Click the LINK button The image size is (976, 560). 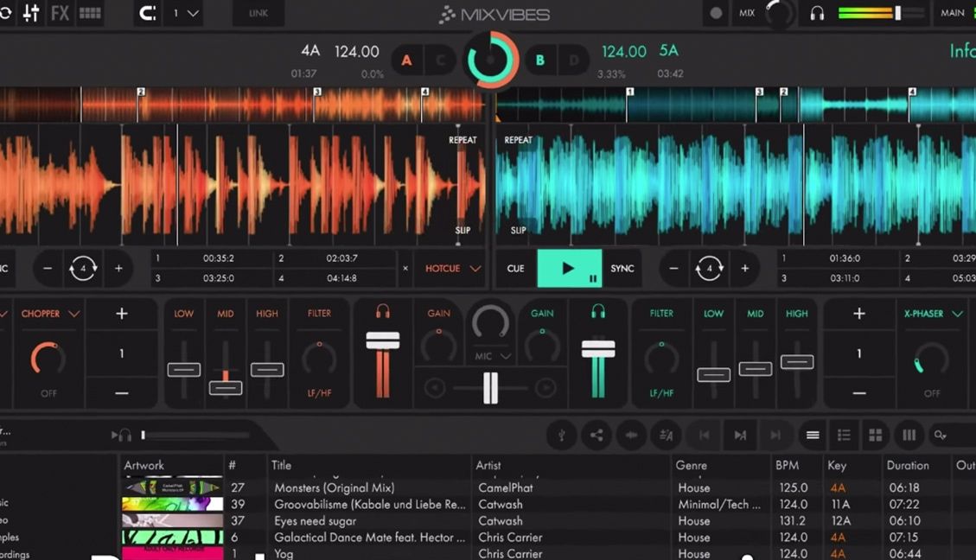pyautogui.click(x=258, y=13)
